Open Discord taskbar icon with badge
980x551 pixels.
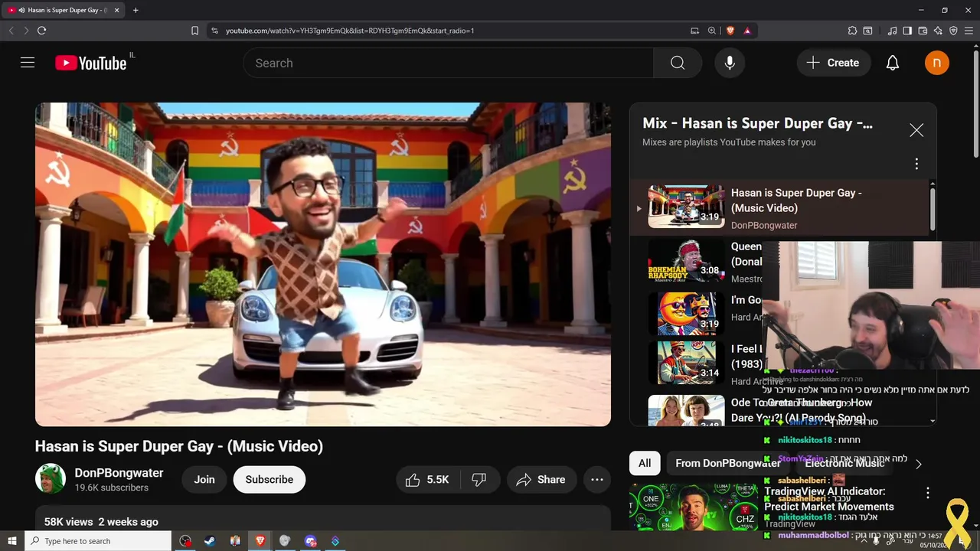(x=310, y=541)
